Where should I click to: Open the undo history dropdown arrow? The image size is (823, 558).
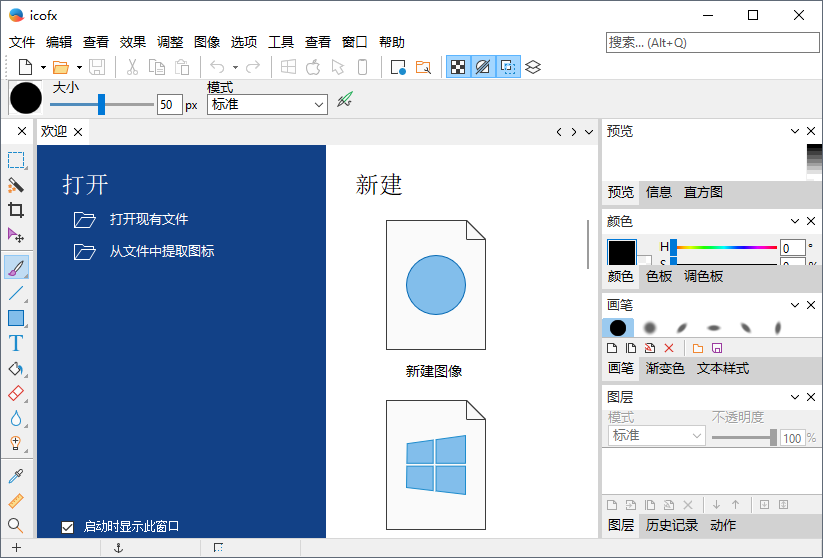[x=235, y=67]
